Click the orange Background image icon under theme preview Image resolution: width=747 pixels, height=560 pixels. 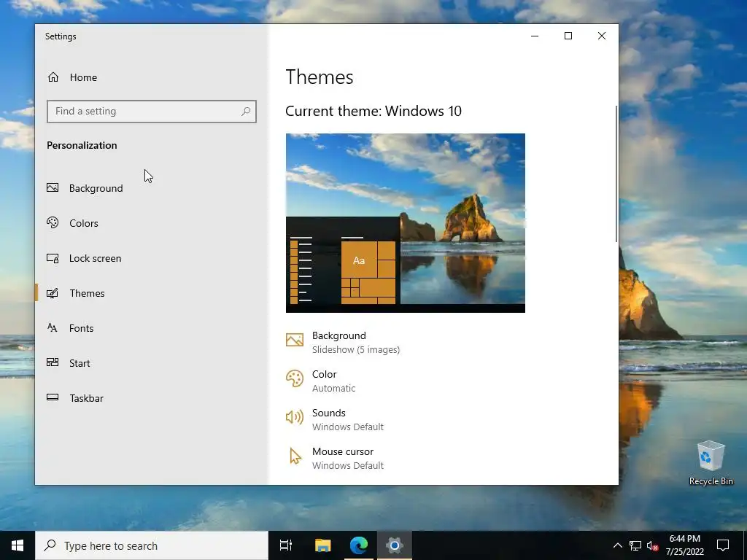coord(295,340)
